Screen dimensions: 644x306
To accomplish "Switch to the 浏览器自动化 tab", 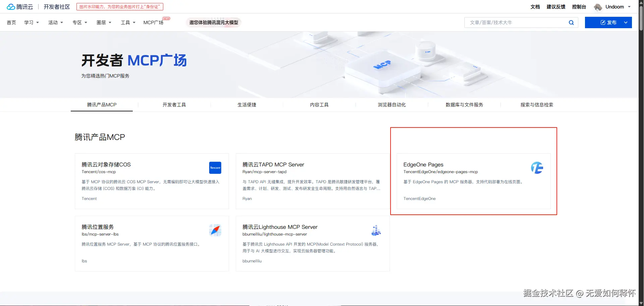I will pos(392,105).
